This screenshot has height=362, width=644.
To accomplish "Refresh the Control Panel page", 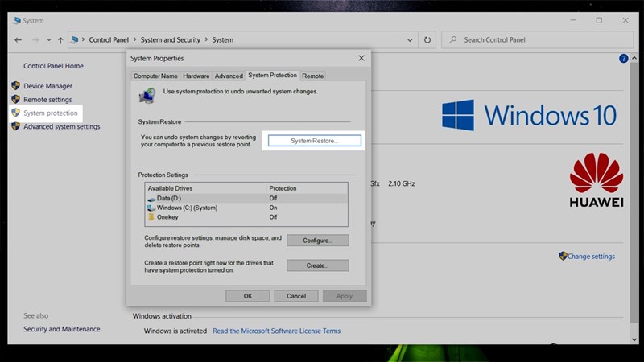I will tap(427, 39).
